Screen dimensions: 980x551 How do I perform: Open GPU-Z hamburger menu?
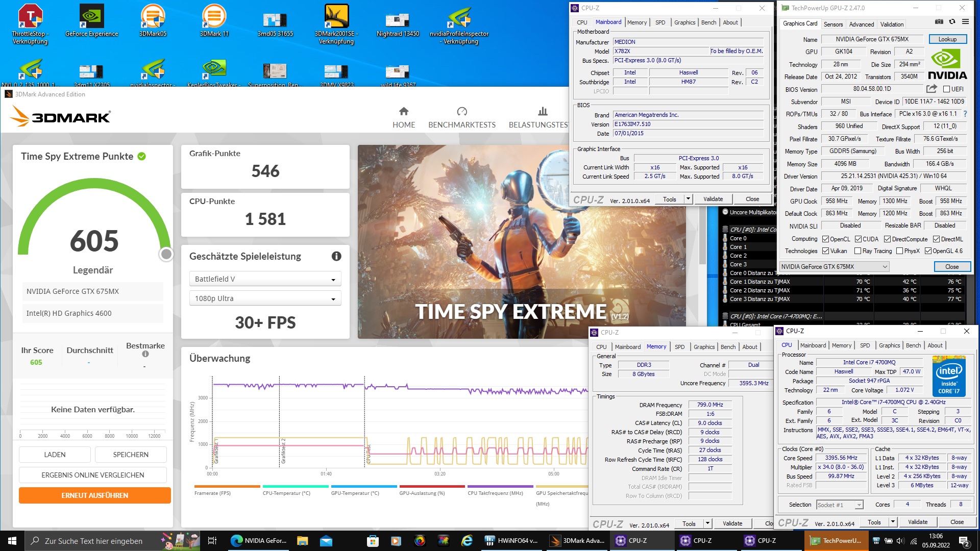(x=965, y=21)
